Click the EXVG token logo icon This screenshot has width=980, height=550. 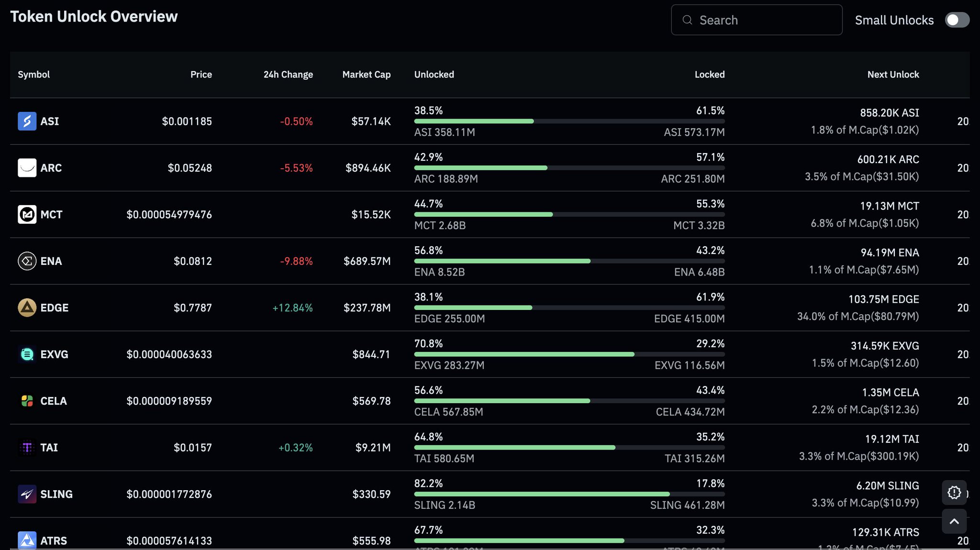pos(27,354)
